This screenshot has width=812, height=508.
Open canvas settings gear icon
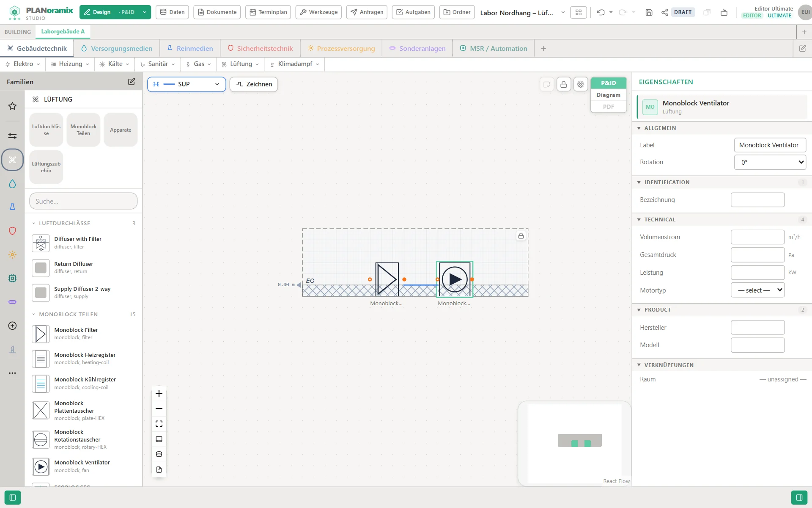(x=580, y=84)
